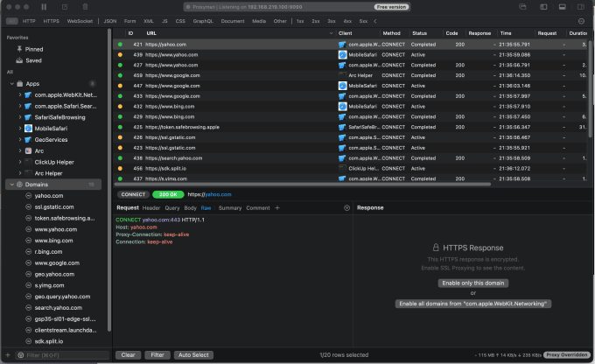
Task: Collapse the Apps tree section
Action: click(11, 83)
